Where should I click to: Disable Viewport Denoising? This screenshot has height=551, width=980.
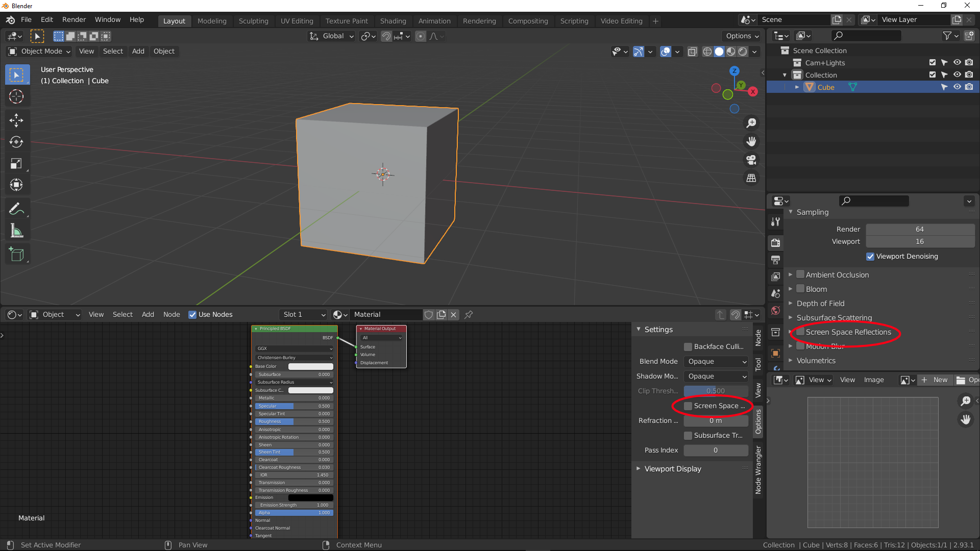coord(870,257)
